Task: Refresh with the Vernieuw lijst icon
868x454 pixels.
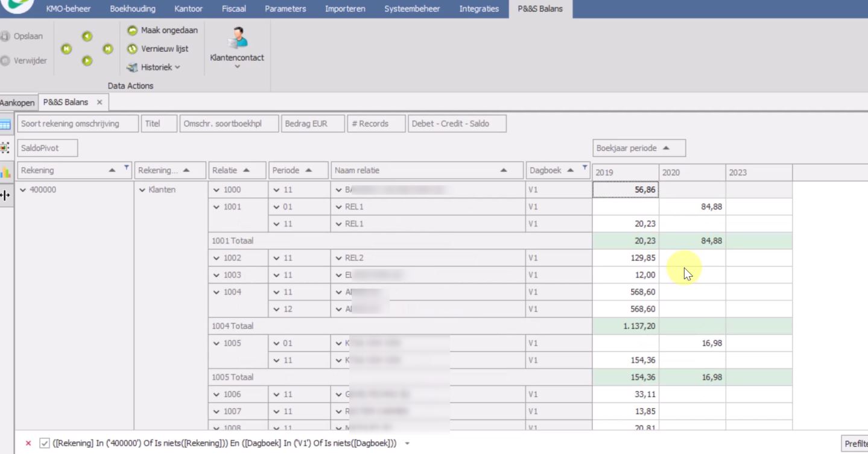Action: (132, 49)
